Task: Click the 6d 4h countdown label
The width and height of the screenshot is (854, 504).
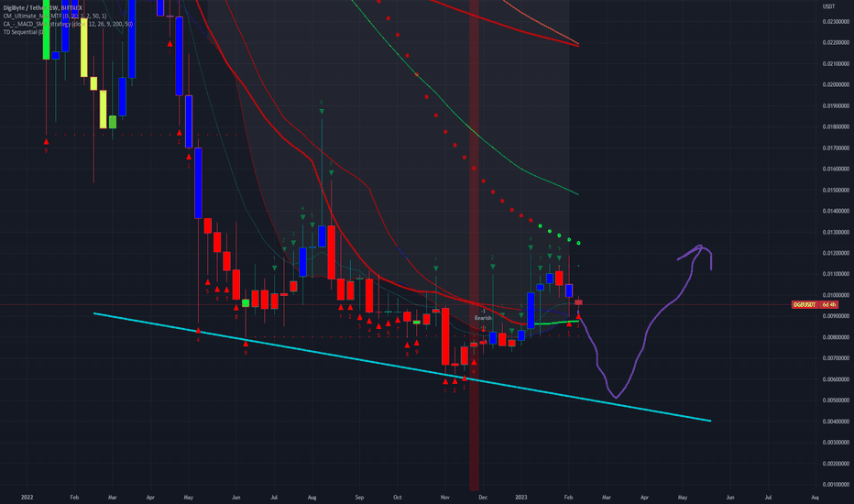Action: click(828, 304)
